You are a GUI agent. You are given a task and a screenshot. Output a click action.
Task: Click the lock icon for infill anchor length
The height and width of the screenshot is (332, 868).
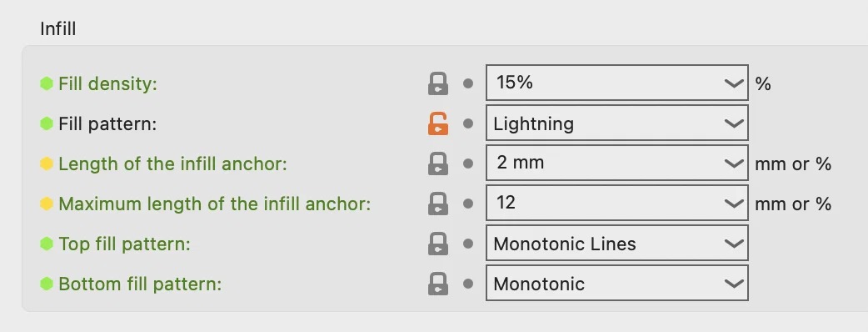pyautogui.click(x=438, y=163)
